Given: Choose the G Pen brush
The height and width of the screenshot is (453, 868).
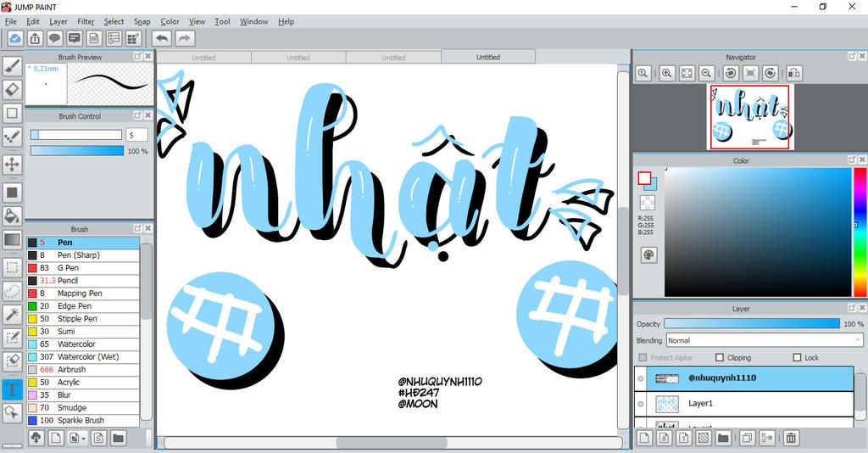Looking at the screenshot, I should click(83, 268).
